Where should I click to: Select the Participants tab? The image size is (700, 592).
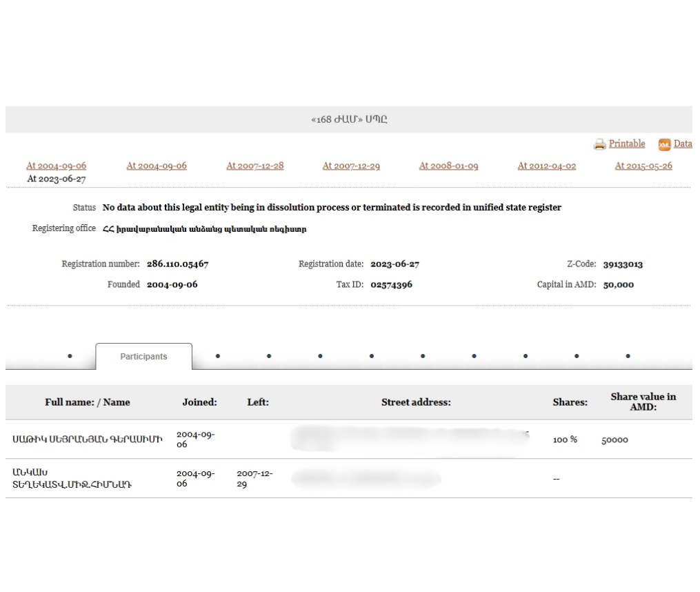[x=143, y=357]
